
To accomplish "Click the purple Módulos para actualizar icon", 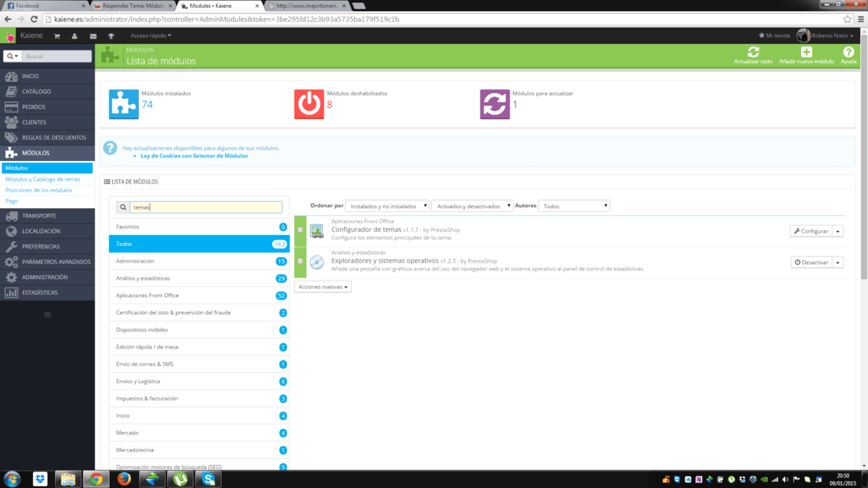I will (494, 104).
